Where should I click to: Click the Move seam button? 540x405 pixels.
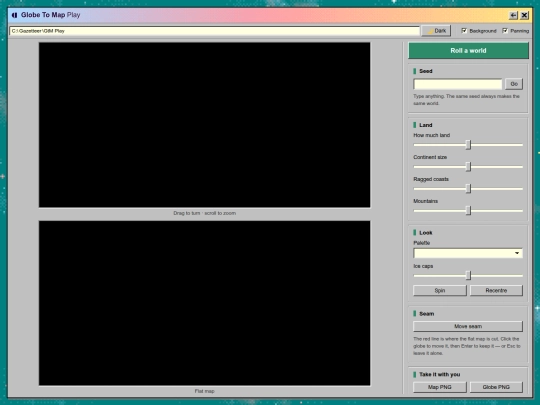468,326
